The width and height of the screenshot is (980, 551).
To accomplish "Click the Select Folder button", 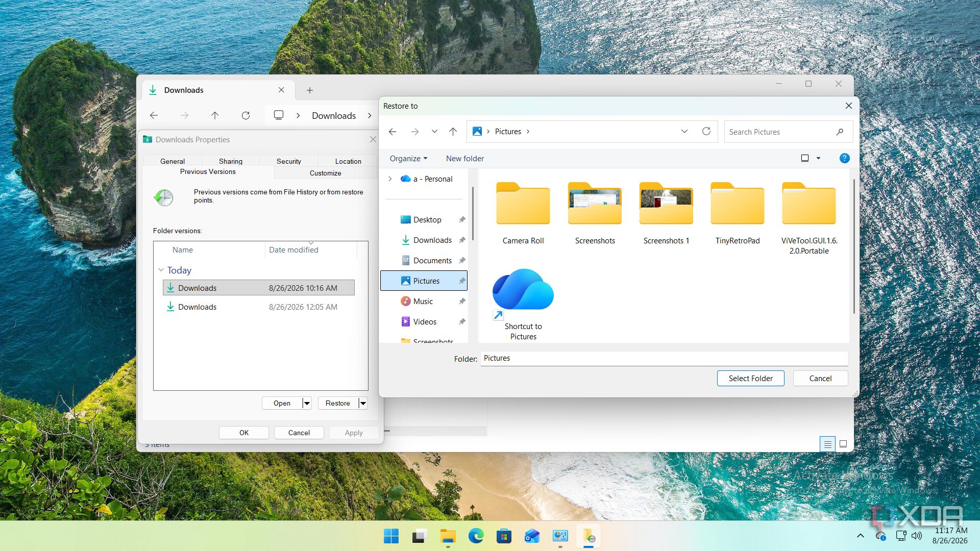I will pyautogui.click(x=750, y=379).
